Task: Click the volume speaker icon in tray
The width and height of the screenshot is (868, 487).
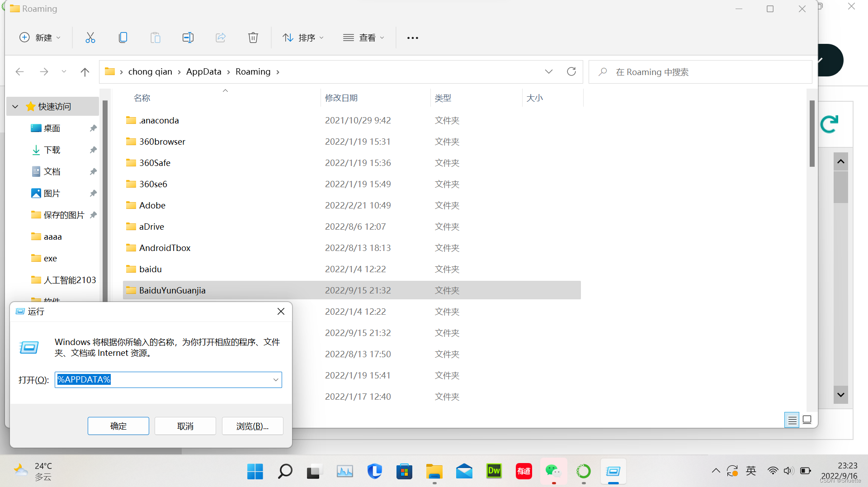Action: click(788, 471)
